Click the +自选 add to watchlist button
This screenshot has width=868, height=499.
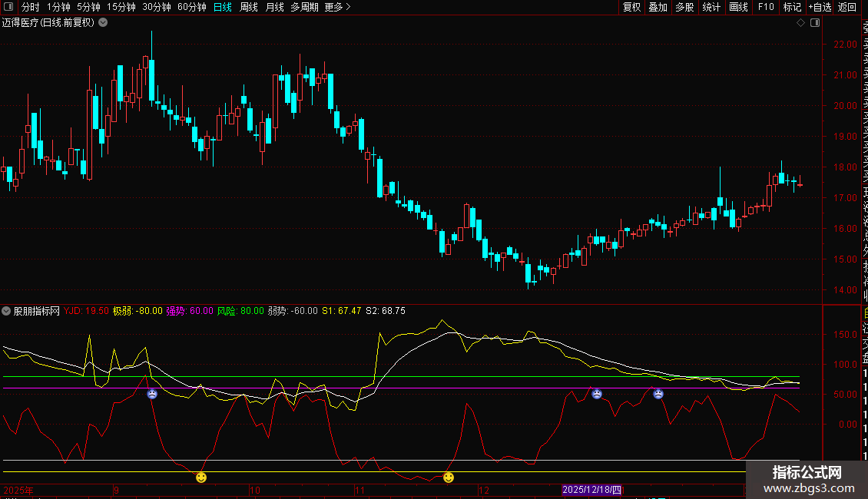tap(820, 7)
